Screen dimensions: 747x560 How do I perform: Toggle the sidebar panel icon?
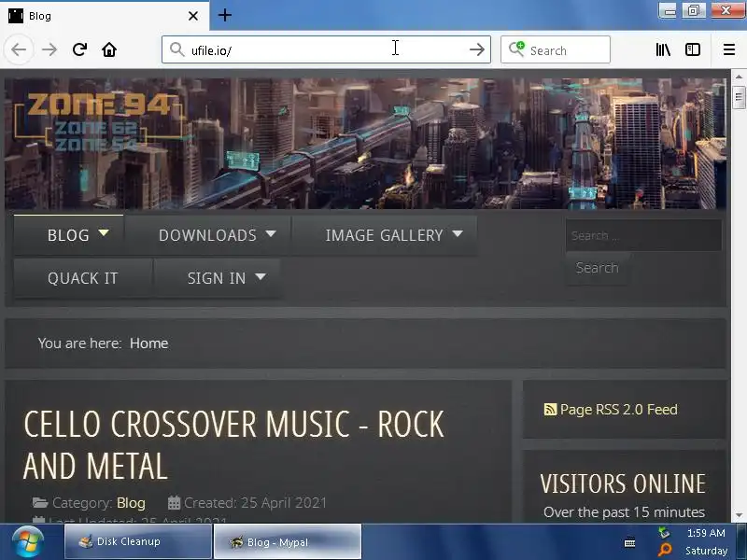point(693,49)
